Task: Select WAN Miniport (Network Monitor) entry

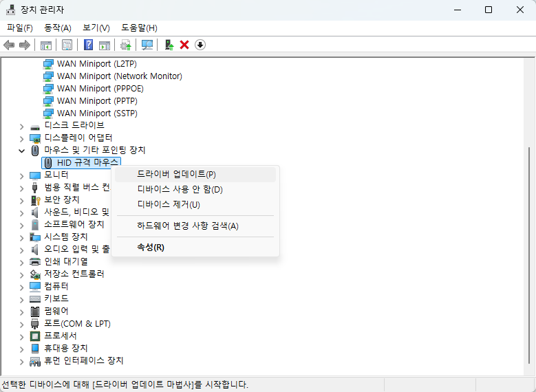Action: tap(119, 76)
